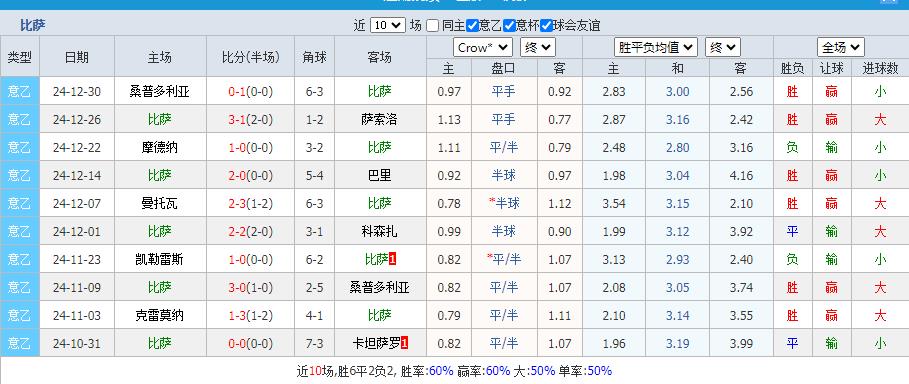Viewport: 909px width, 384px height.
Task: Open the Crow* bookmaker dropdown
Action: pyautogui.click(x=483, y=48)
